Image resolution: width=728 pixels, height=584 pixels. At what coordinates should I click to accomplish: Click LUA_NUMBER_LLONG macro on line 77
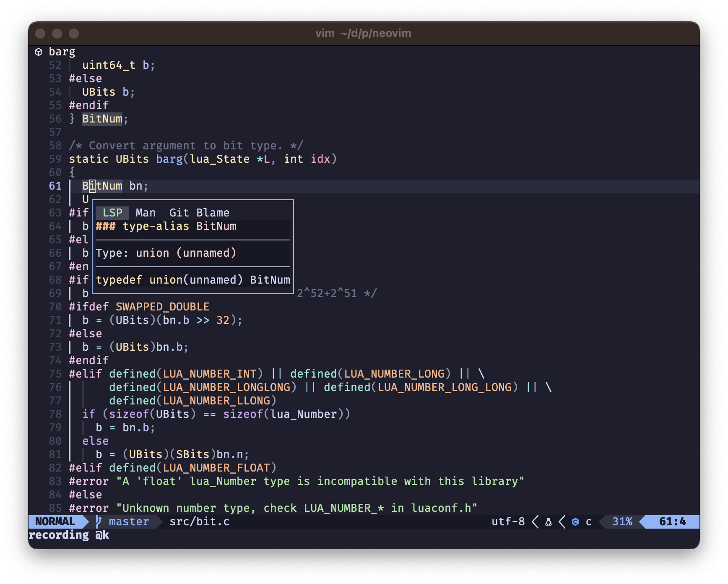[216, 401]
